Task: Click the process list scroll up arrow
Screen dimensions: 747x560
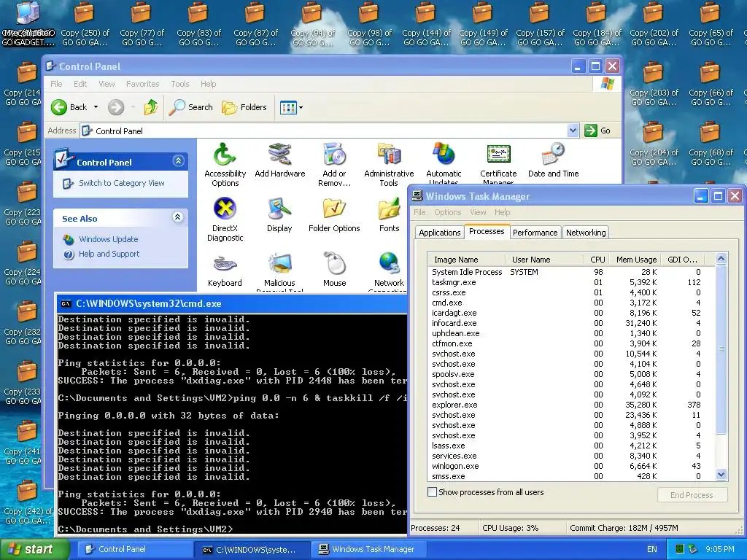Action: point(721,259)
